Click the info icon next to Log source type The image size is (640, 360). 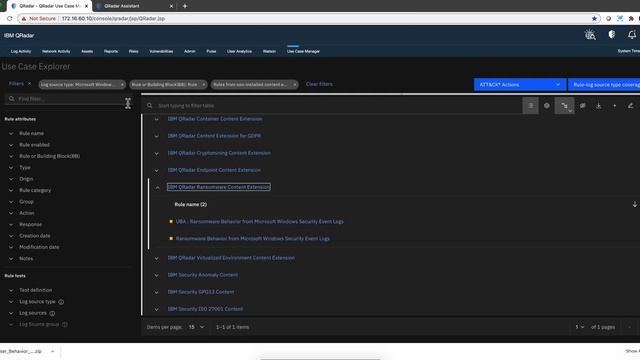[61, 302]
